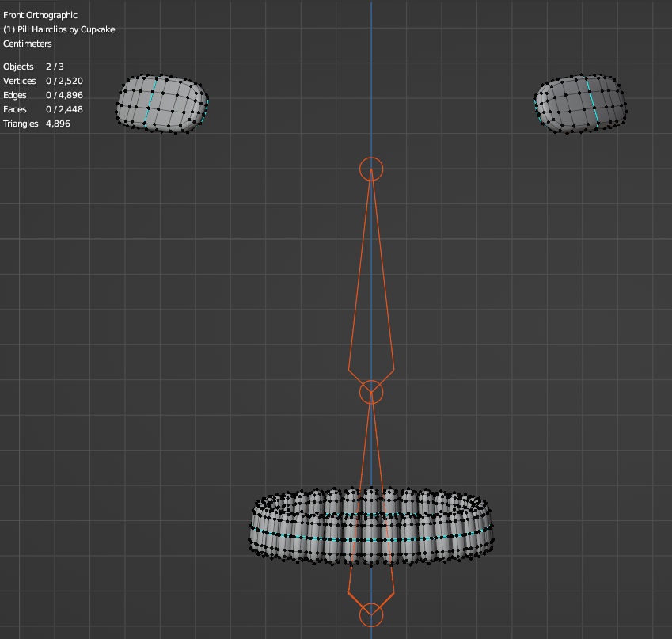Viewport: 672px width, 639px height.
Task: Select the bottom bone joint circle
Action: pos(371,614)
